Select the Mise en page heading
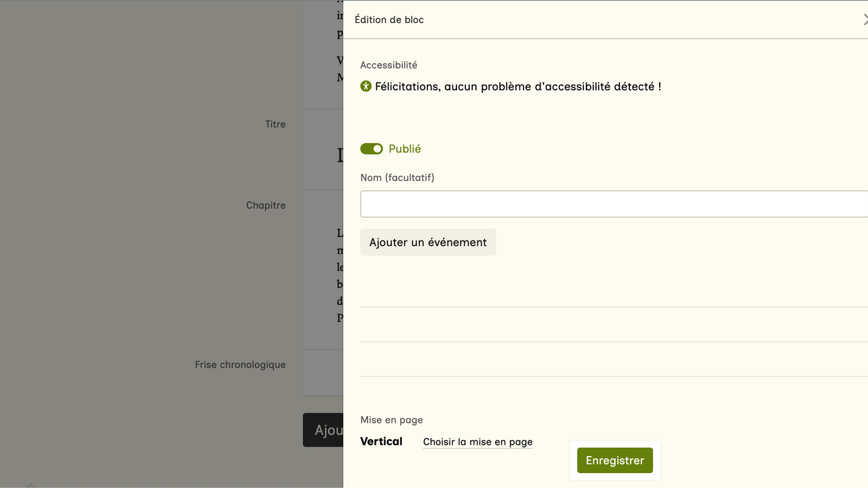This screenshot has height=488, width=868. click(391, 420)
